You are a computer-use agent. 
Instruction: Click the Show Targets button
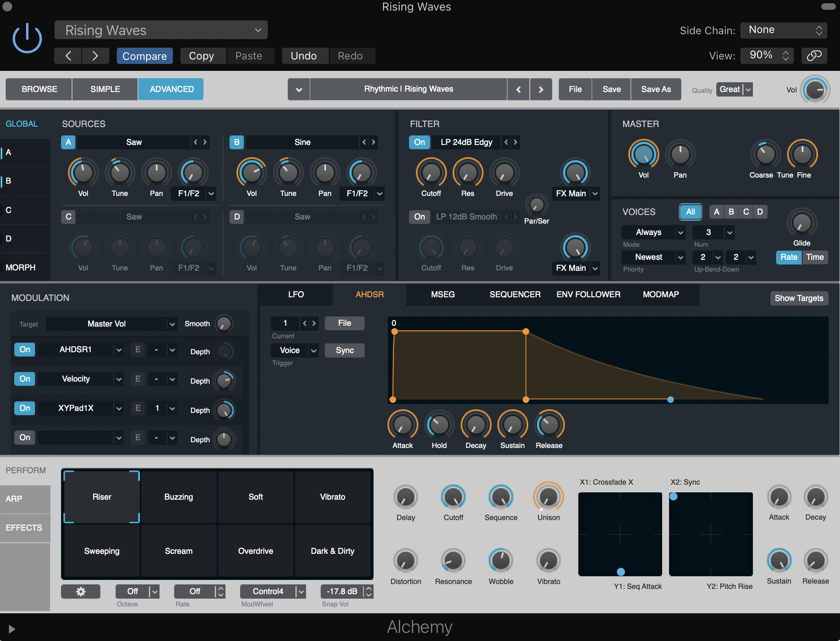pos(798,298)
